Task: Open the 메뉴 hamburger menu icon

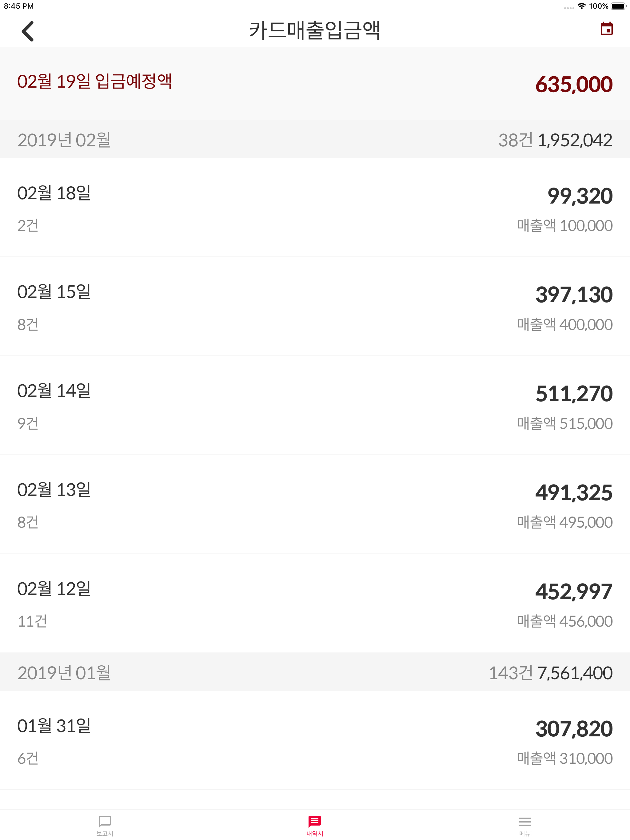Action: point(524,825)
